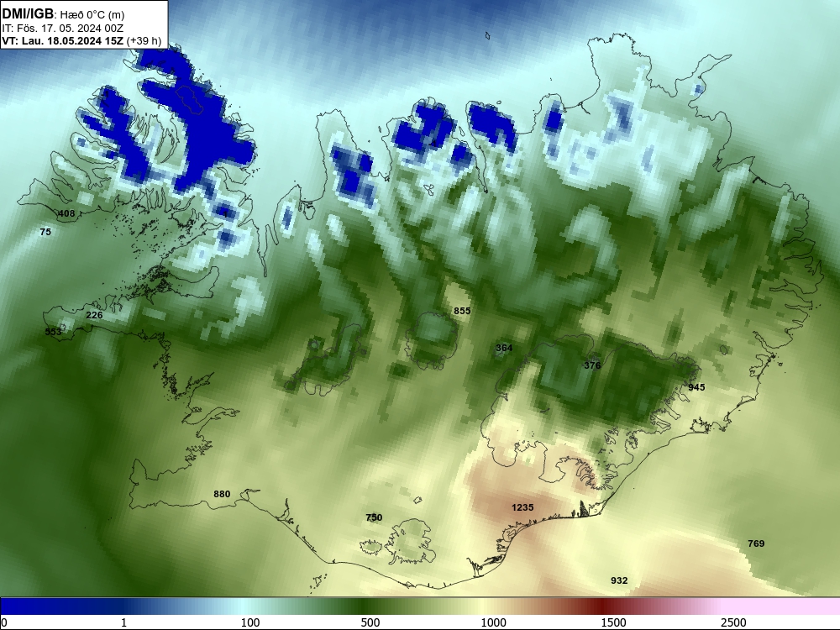Click the 100 tick on the color scale
The height and width of the screenshot is (630, 840).
click(x=250, y=622)
